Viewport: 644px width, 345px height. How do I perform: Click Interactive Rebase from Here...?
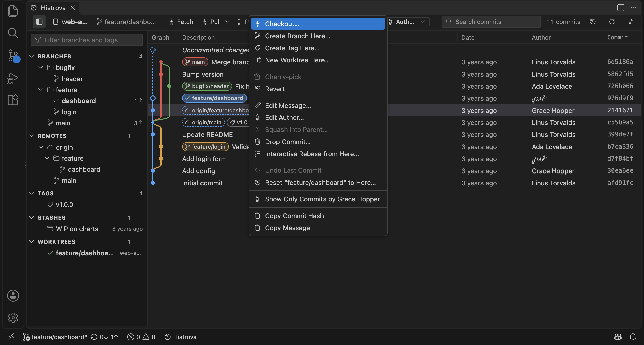tap(318, 154)
